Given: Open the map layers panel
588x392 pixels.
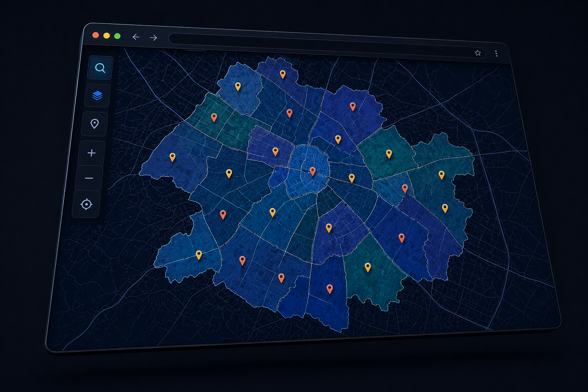Looking at the screenshot, I should (98, 95).
